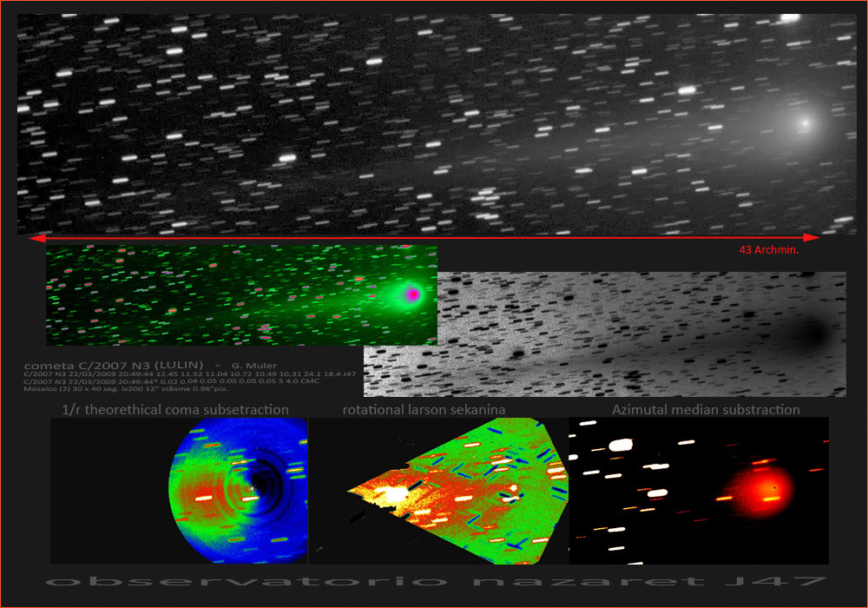868x608 pixels.
Task: Select the '43 Archmin.' scale label
Action: coord(768,250)
